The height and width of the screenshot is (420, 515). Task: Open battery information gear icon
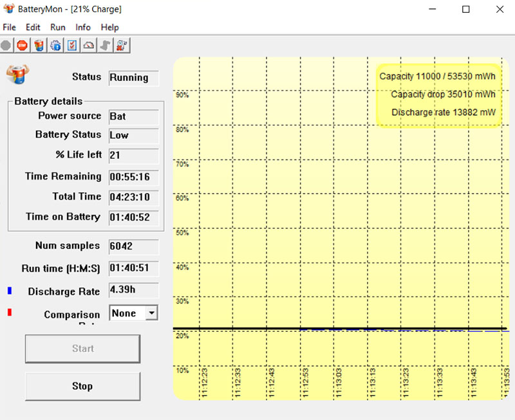coord(56,45)
